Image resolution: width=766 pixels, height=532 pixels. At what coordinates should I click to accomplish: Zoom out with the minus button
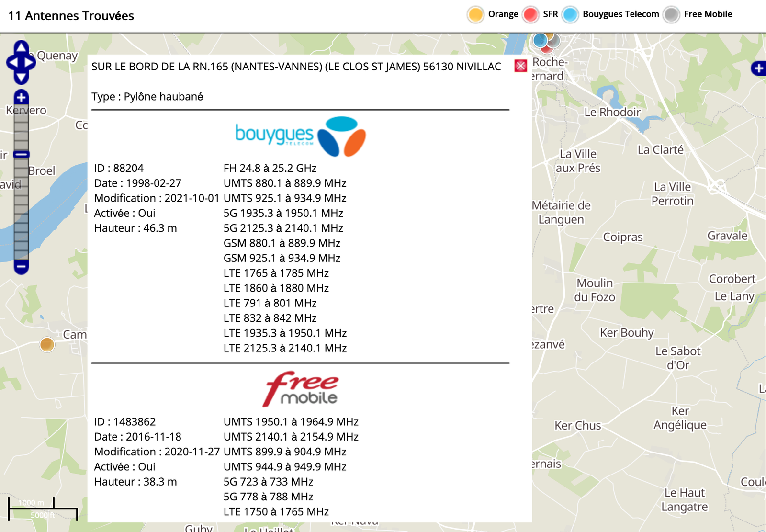click(21, 266)
